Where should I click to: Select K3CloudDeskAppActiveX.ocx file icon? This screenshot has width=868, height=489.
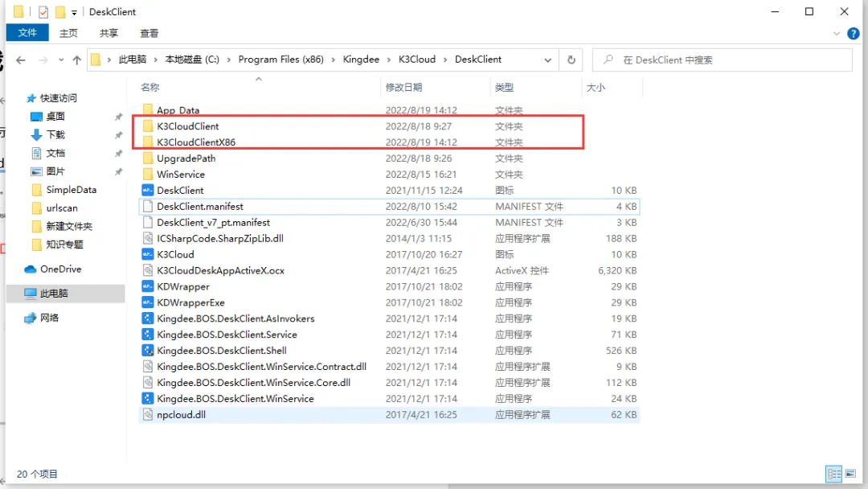pos(147,270)
